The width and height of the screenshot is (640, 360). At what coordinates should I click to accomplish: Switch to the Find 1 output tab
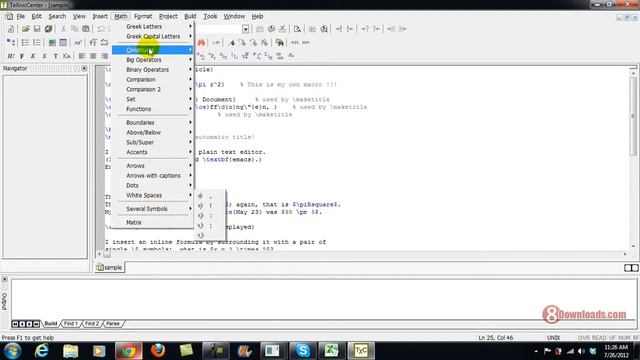click(x=71, y=324)
